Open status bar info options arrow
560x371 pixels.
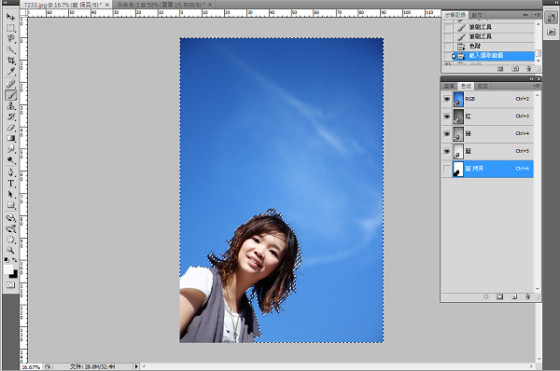click(136, 366)
